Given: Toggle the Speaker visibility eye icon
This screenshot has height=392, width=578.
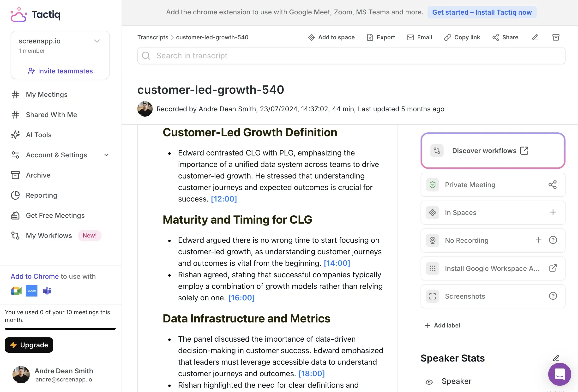Looking at the screenshot, I should 429,382.
